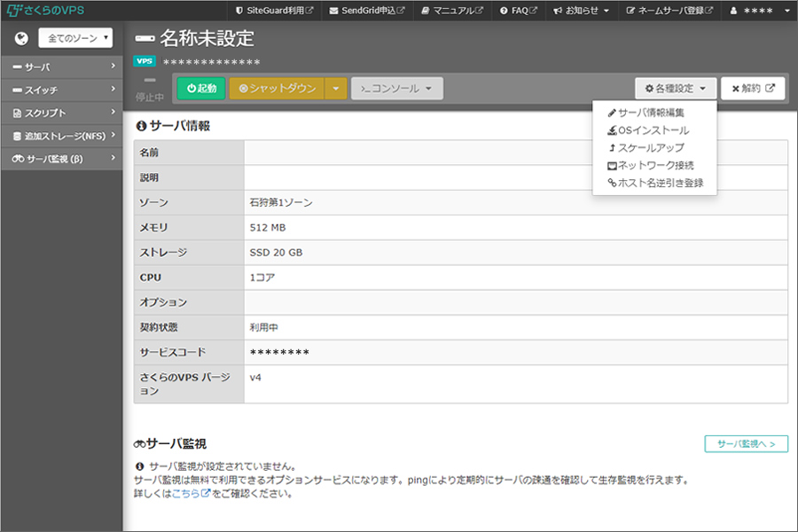Click the scale-up arrow icon
The width and height of the screenshot is (798, 532).
tap(613, 148)
